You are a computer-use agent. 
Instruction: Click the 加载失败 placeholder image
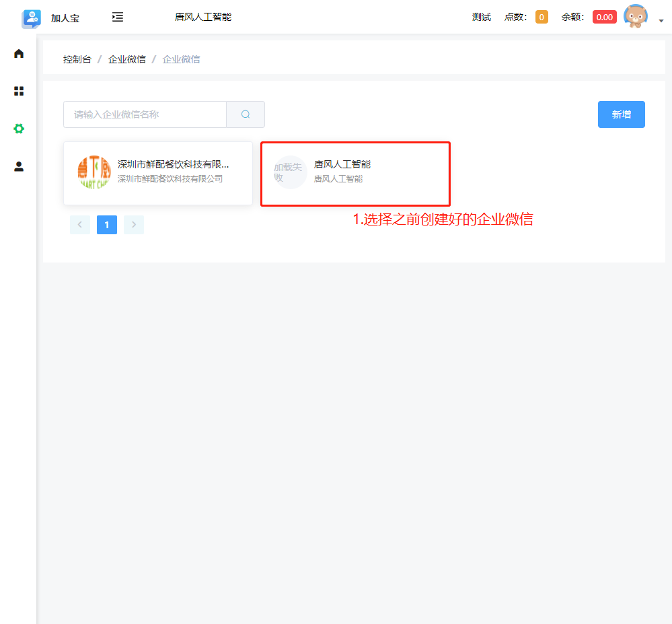pos(290,172)
